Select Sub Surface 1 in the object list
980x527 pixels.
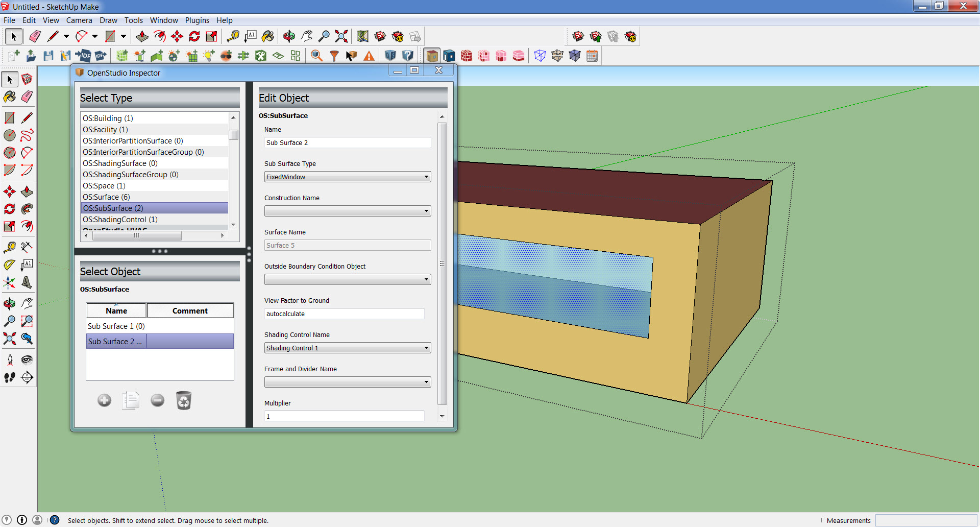click(116, 326)
